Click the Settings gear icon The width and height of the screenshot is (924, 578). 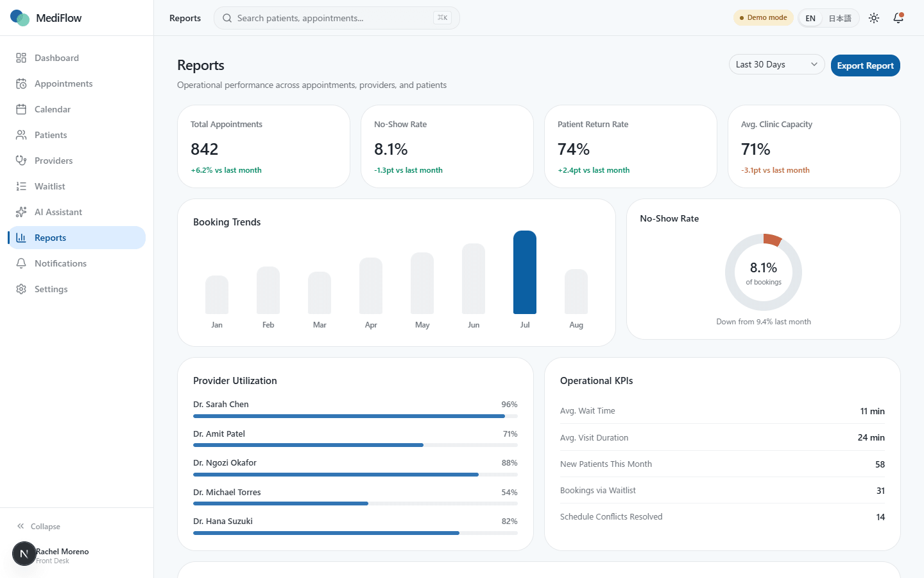(21, 289)
